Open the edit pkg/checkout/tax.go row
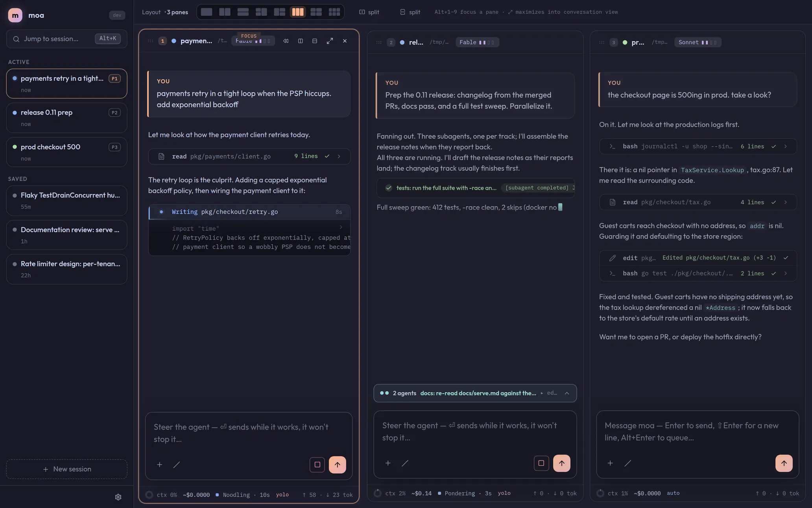The width and height of the screenshot is (812, 508). [x=698, y=258]
